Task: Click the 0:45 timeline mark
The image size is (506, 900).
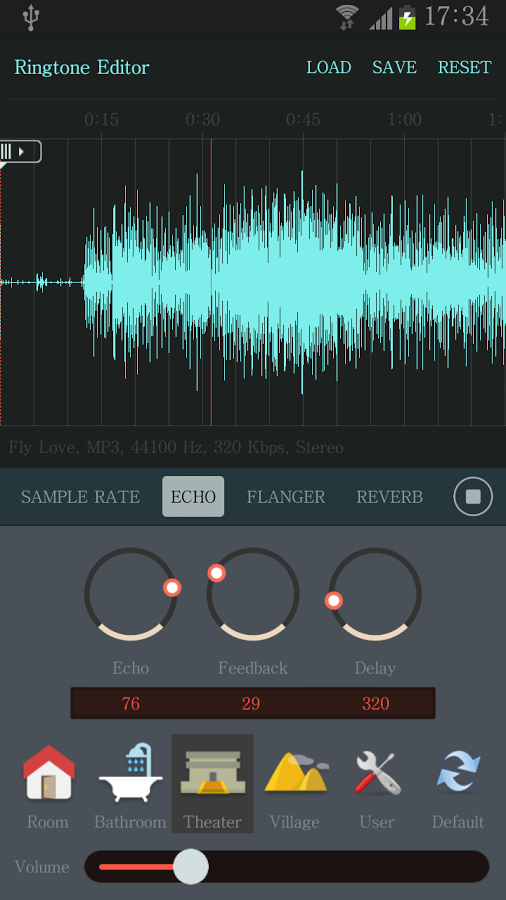Action: 303,119
